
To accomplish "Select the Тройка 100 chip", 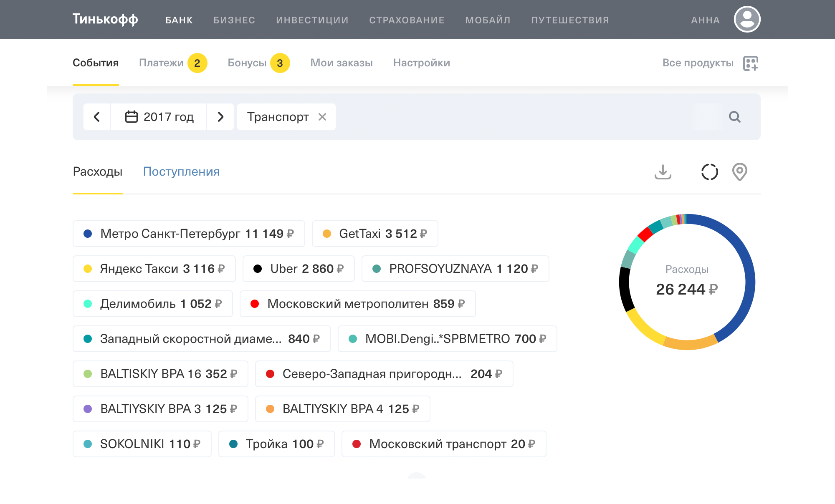I will 276,444.
